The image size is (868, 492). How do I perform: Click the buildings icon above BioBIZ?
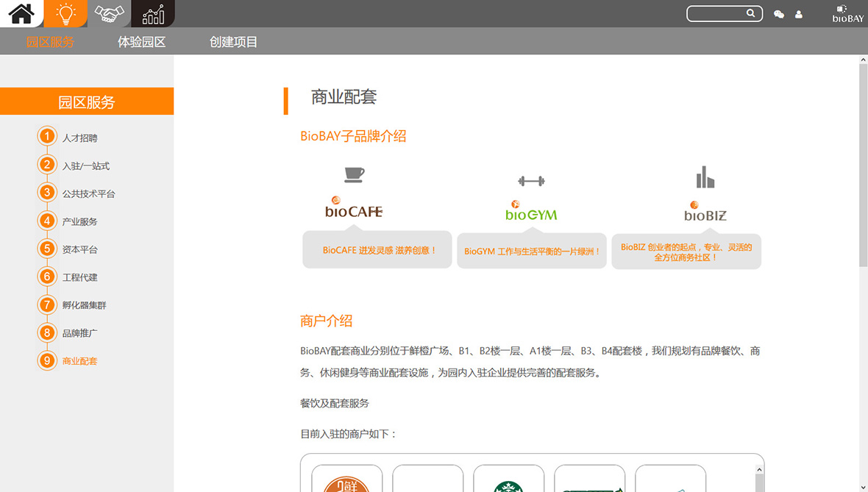tap(705, 177)
